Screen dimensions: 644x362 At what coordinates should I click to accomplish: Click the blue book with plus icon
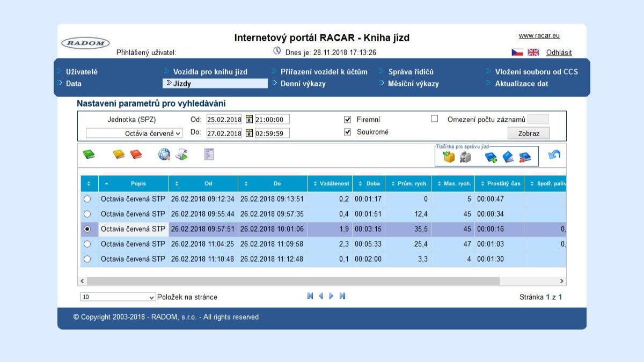(x=491, y=157)
